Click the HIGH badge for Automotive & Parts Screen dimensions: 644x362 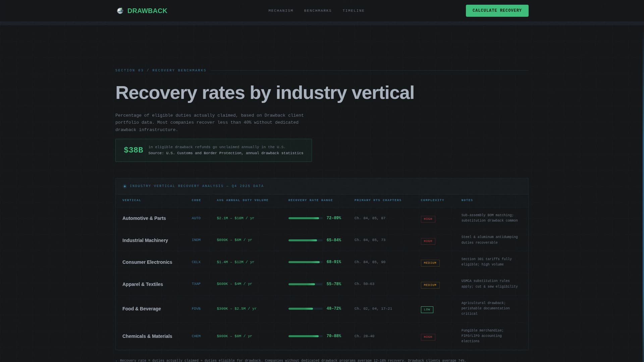(428, 219)
